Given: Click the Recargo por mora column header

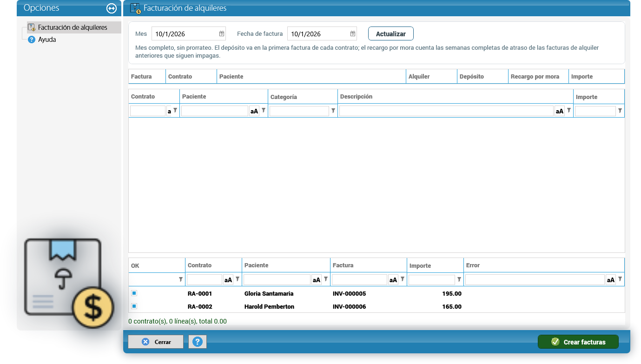Looking at the screenshot, I should (538, 77).
